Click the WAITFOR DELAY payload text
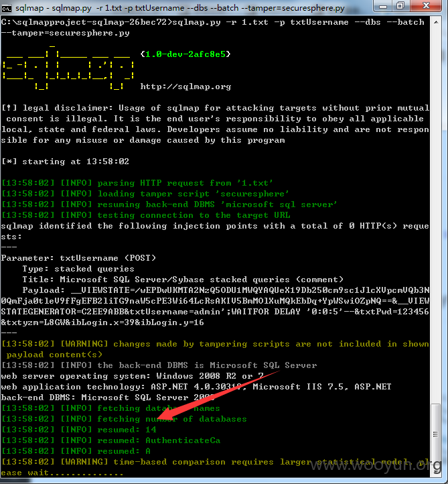The width and height of the screenshot is (448, 484). (x=288, y=312)
